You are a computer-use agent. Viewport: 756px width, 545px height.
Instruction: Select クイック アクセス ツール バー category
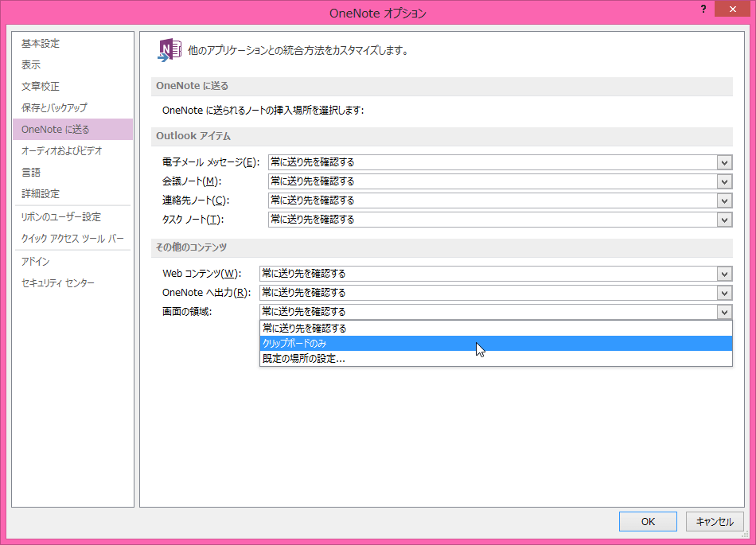(72, 238)
